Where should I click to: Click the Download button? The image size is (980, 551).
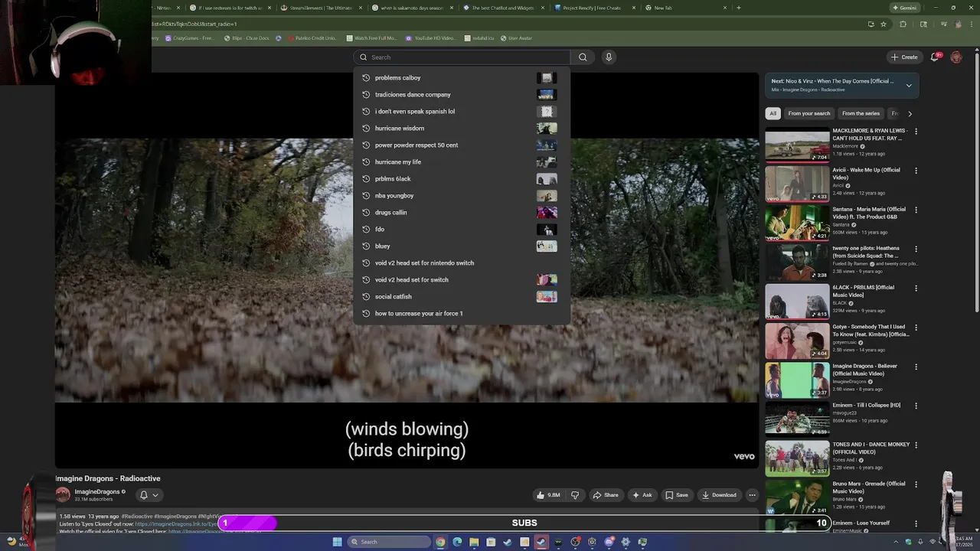coord(720,495)
